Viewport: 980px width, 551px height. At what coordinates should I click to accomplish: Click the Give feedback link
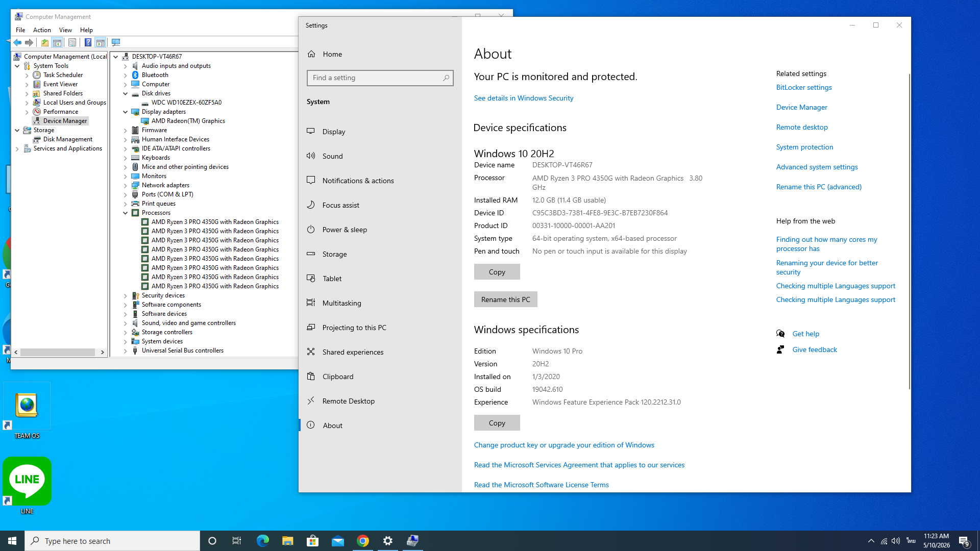click(x=815, y=349)
